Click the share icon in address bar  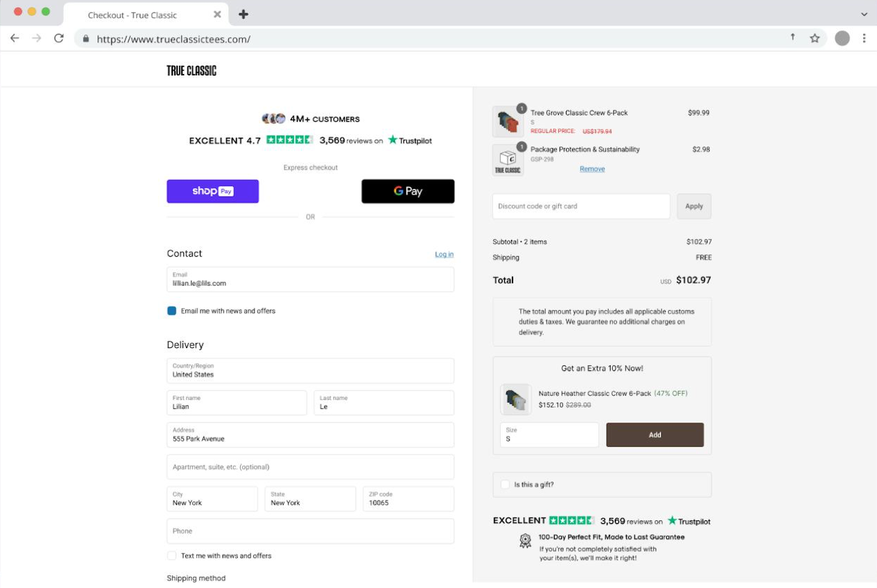[793, 37]
